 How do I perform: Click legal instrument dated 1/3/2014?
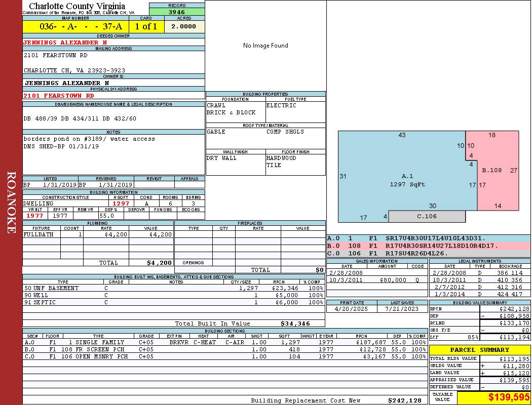point(449,294)
